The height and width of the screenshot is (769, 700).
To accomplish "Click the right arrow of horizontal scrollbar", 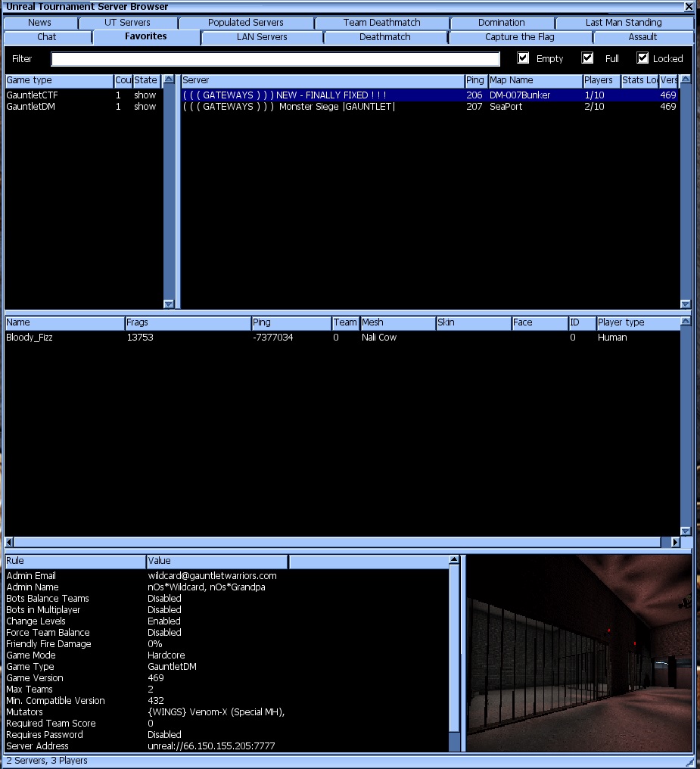I will pyautogui.click(x=676, y=542).
